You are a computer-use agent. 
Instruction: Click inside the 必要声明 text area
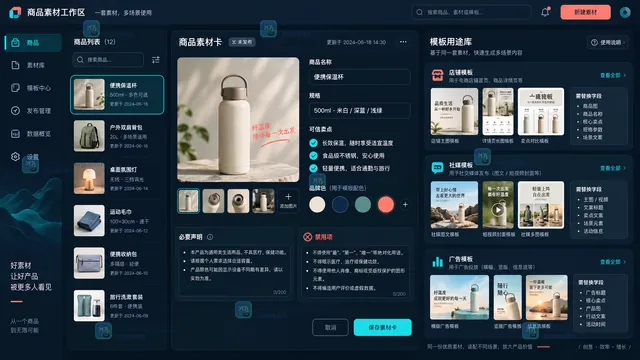point(234,270)
